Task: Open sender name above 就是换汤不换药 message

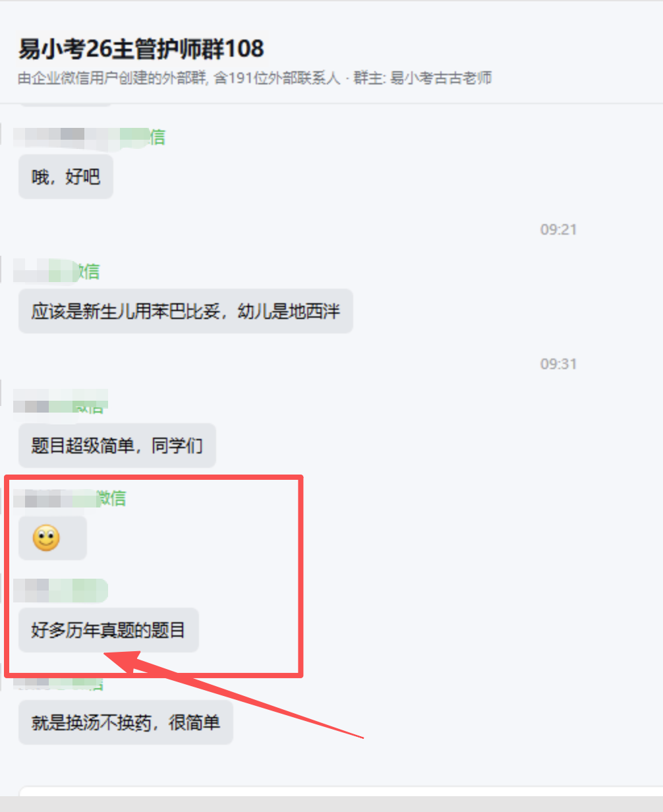Action: coord(59,683)
